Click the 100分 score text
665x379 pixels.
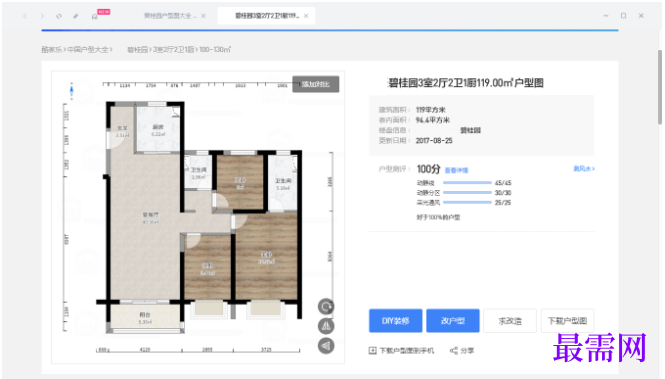(428, 169)
